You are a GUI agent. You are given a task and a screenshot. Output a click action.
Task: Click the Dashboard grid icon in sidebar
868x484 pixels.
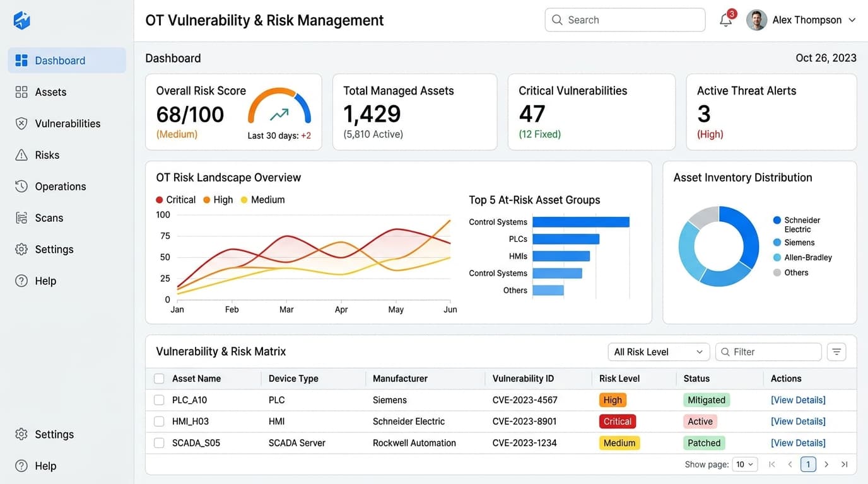(x=21, y=60)
